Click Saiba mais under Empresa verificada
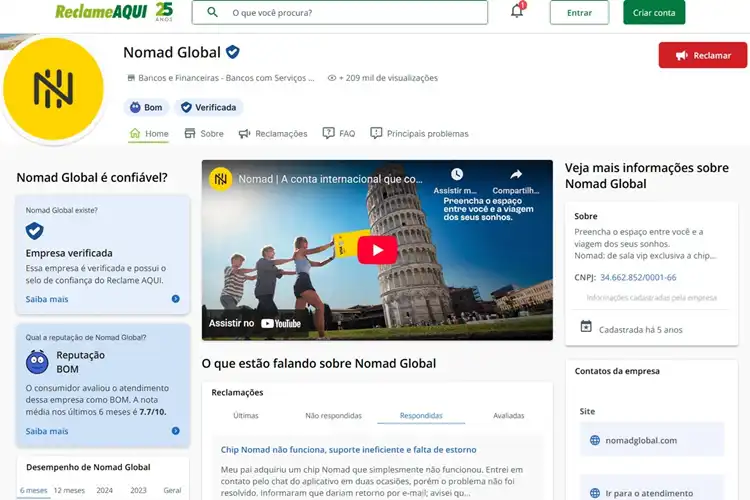 coord(47,299)
